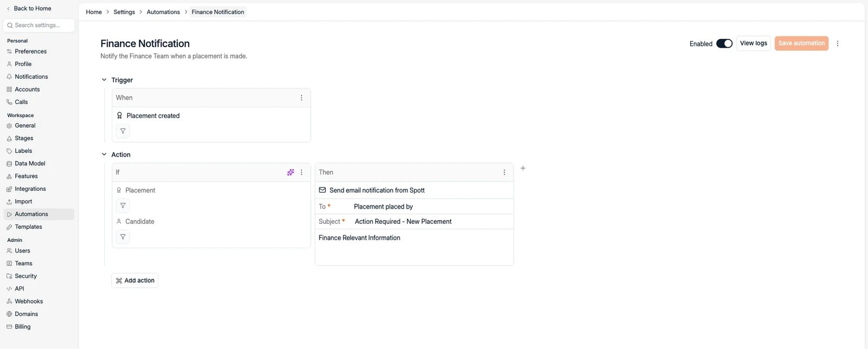
Task: Navigate to Settings breadcrumb
Action: (x=124, y=12)
